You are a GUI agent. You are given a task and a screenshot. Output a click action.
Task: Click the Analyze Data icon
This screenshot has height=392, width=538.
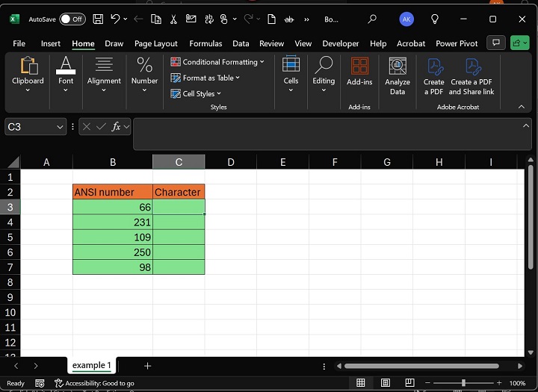coord(398,75)
